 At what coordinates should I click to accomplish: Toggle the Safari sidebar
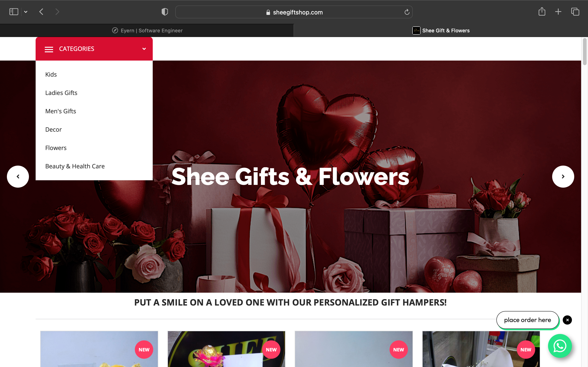[x=14, y=12]
